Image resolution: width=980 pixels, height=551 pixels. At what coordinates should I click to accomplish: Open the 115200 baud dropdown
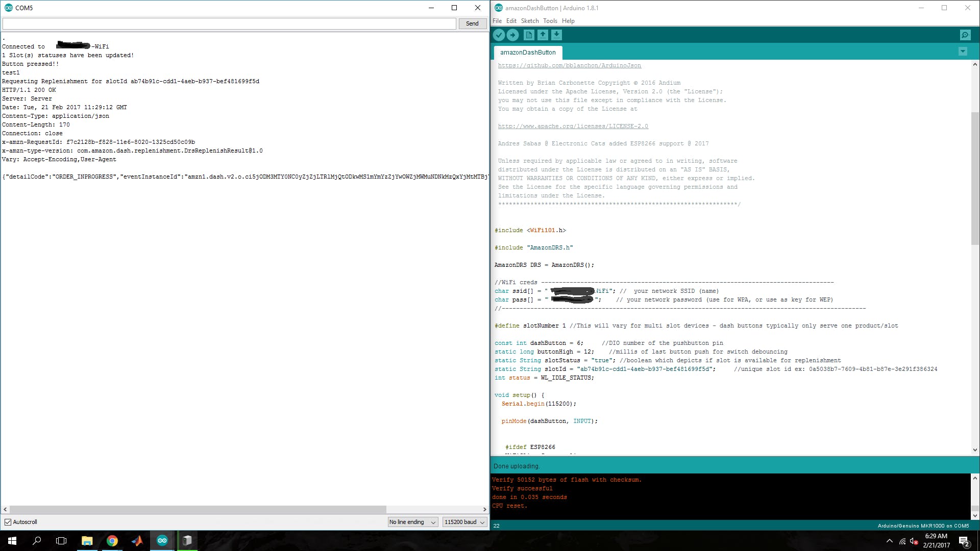(464, 522)
